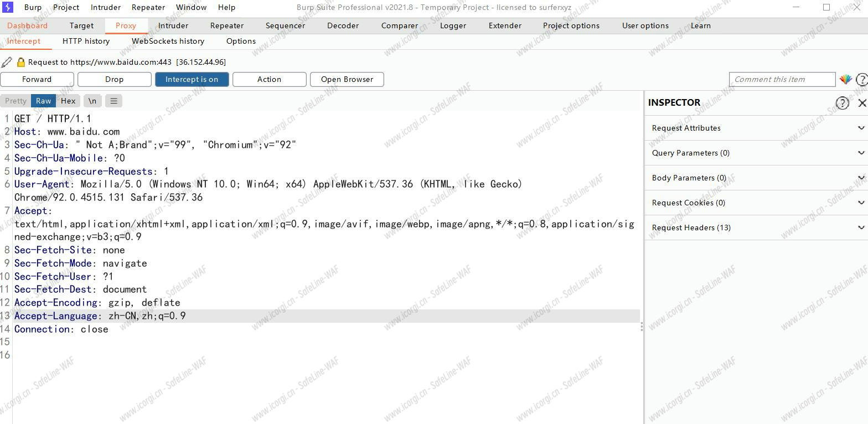Open the proxy Options sub-tab

pos(241,41)
